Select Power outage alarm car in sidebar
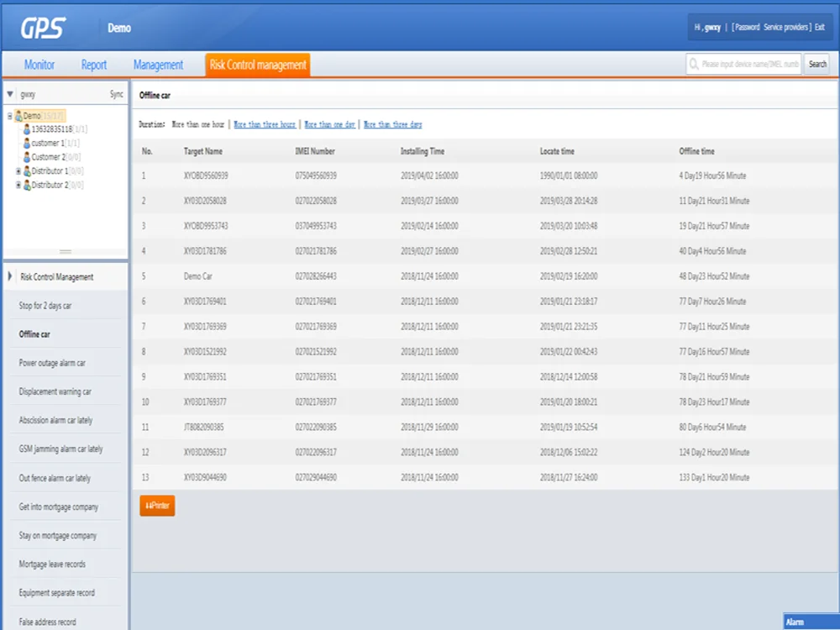The image size is (840, 630). click(52, 363)
